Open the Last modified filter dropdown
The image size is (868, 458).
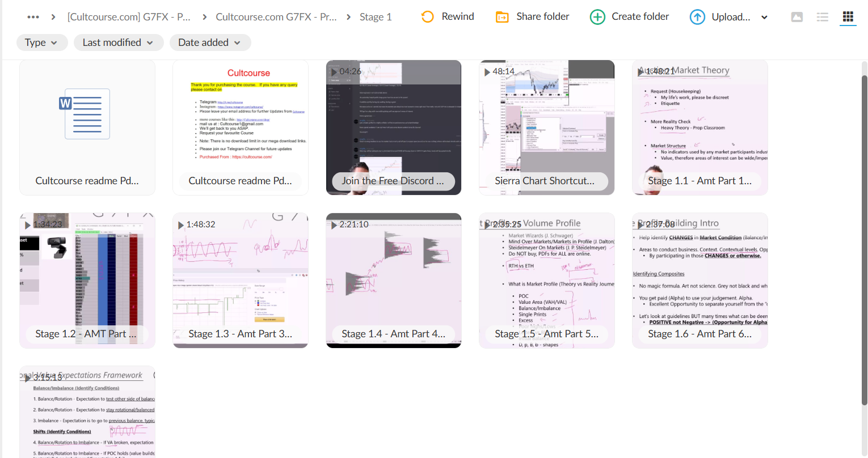click(118, 43)
